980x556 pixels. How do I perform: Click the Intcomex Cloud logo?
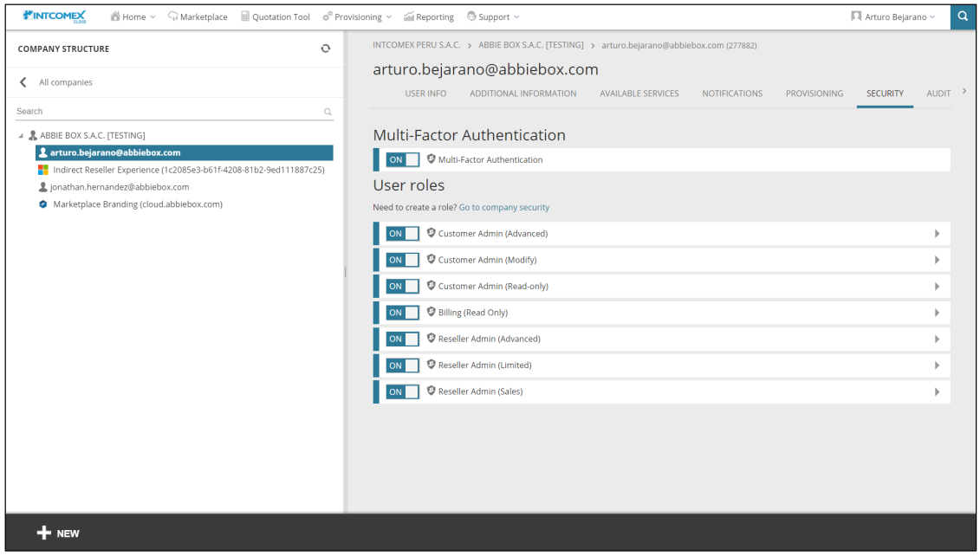55,16
